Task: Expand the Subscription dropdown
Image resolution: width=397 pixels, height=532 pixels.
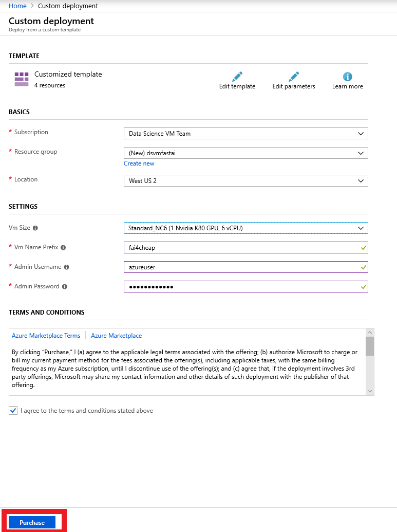Action: pos(245,134)
